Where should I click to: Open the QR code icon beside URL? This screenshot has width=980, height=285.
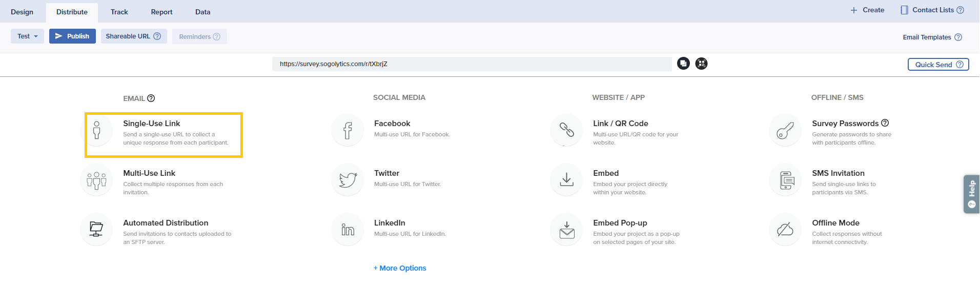[701, 64]
